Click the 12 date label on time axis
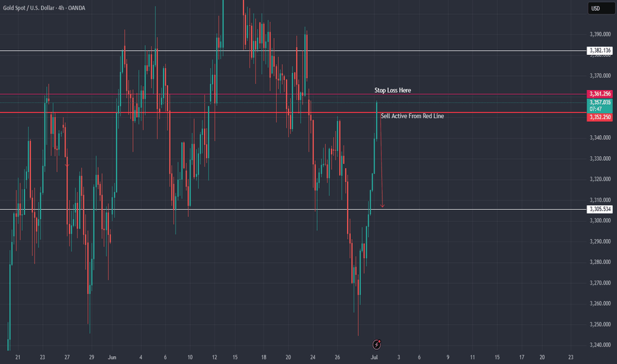Image resolution: width=617 pixels, height=364 pixels. [x=214, y=357]
